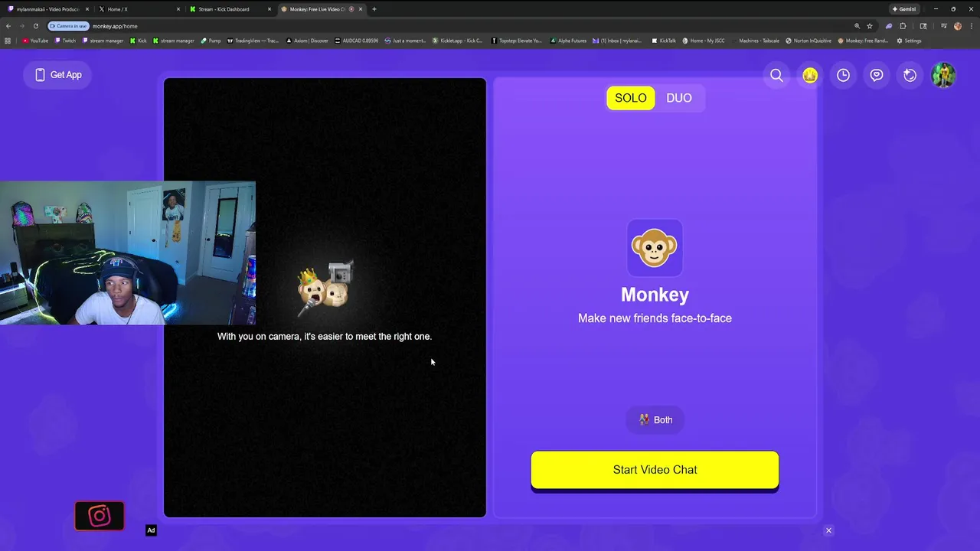Close the Home / X tab
The height and width of the screenshot is (551, 980).
click(x=178, y=9)
